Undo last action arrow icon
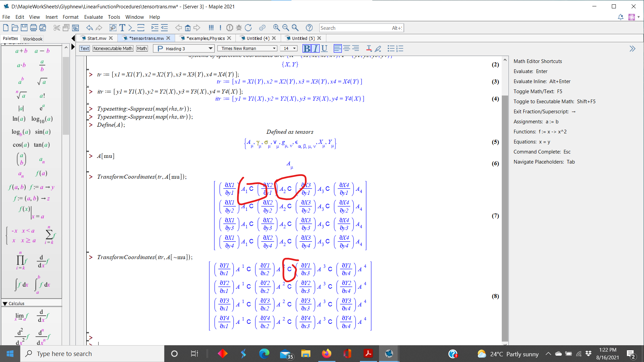Image resolution: width=644 pixels, height=362 pixels. (x=89, y=28)
